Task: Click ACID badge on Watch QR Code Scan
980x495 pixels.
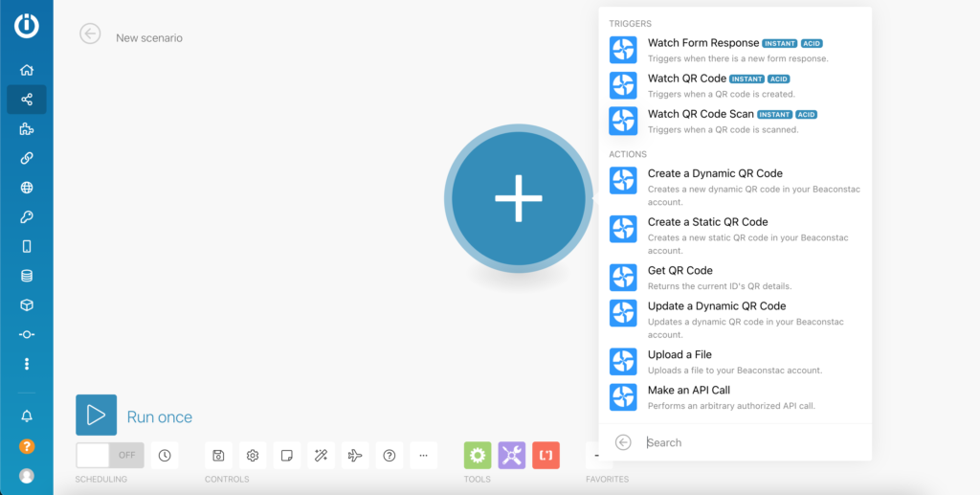Action: tap(806, 115)
